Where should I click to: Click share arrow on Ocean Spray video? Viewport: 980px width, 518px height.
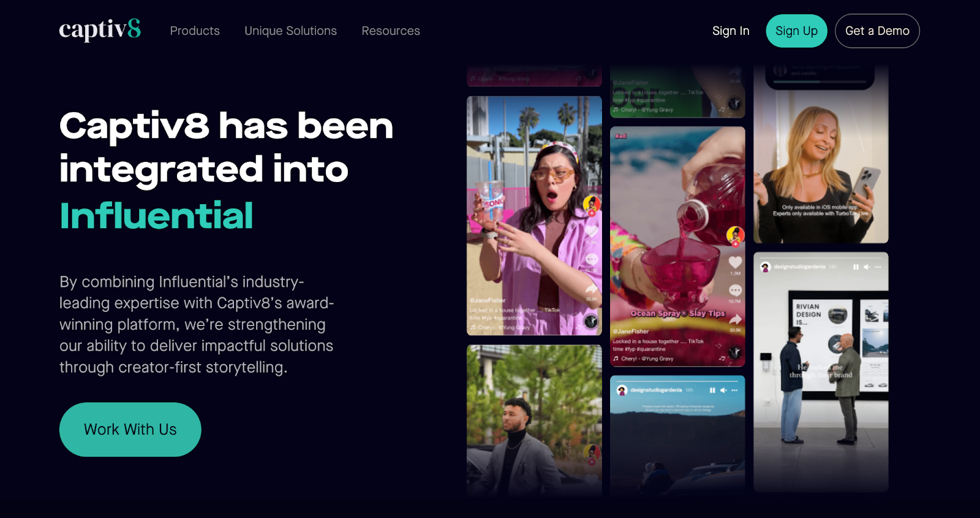point(735,319)
